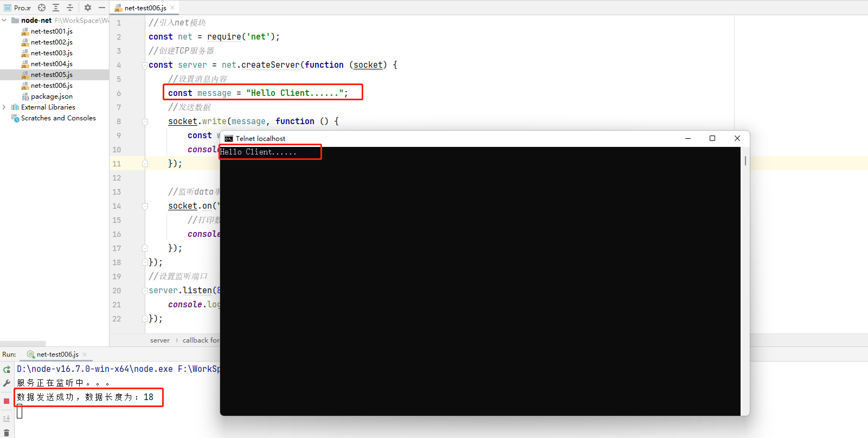
Task: Click the Telnet window command prompt icon
Action: [229, 139]
